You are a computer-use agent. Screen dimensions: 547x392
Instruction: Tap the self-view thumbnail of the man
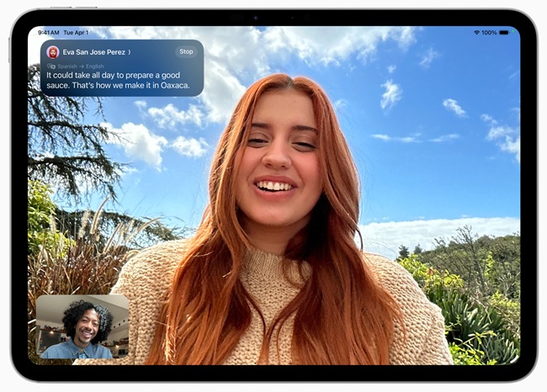[82, 327]
